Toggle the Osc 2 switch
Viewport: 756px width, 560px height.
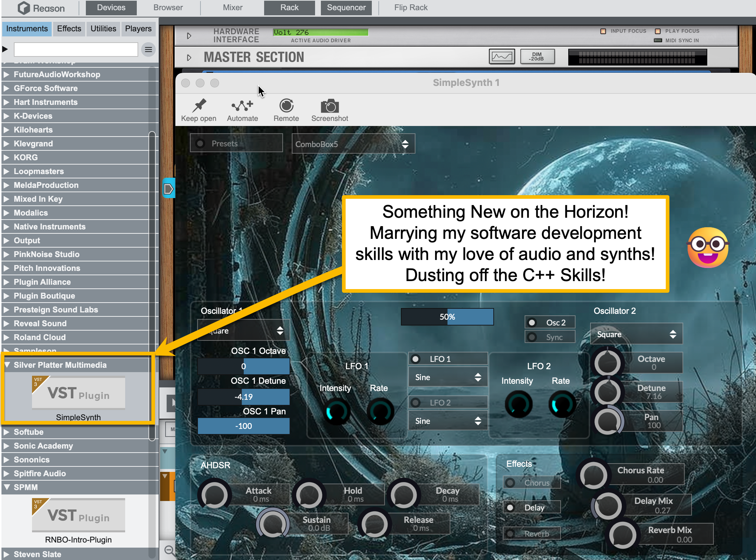coord(550,323)
